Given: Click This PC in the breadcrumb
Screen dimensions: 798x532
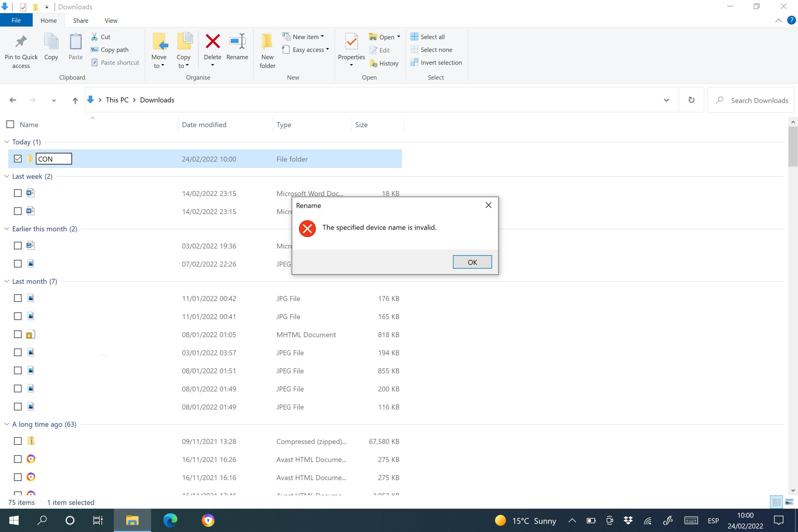Looking at the screenshot, I should (x=117, y=100).
